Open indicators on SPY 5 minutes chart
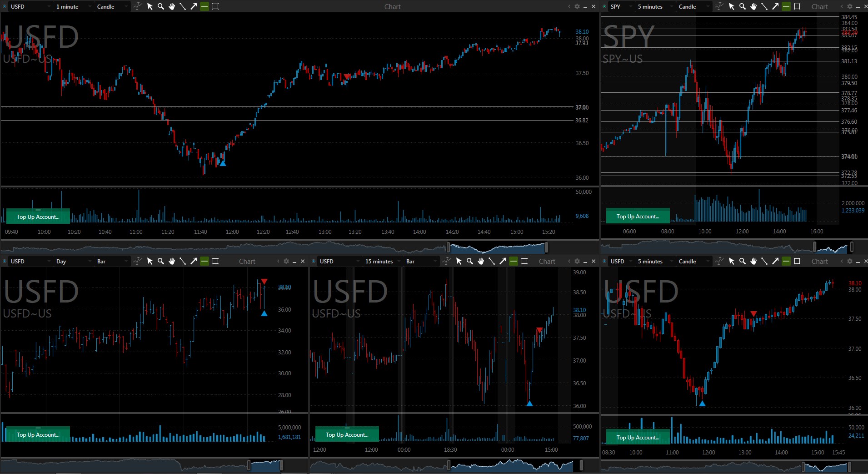This screenshot has height=474, width=868. 719,6
